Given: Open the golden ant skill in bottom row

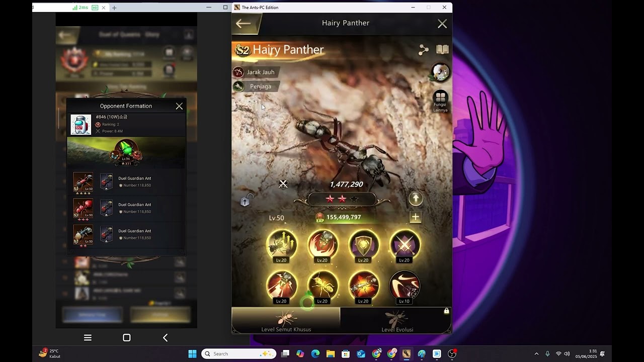Looking at the screenshot, I should pyautogui.click(x=323, y=287).
